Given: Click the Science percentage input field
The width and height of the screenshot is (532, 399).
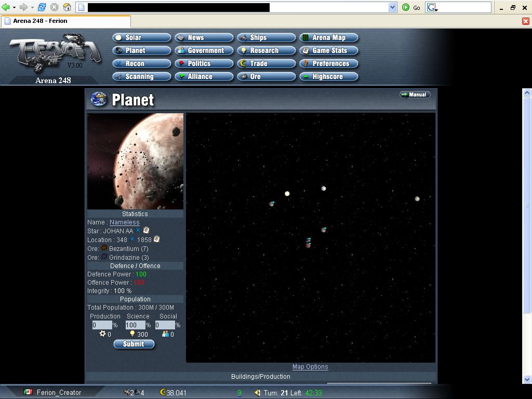Looking at the screenshot, I should [x=135, y=325].
